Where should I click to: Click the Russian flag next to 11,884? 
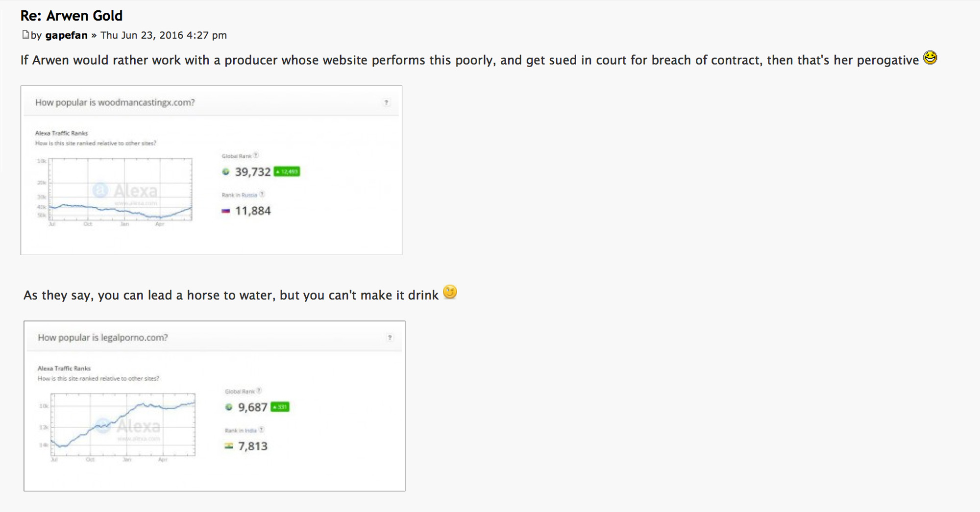coord(226,211)
